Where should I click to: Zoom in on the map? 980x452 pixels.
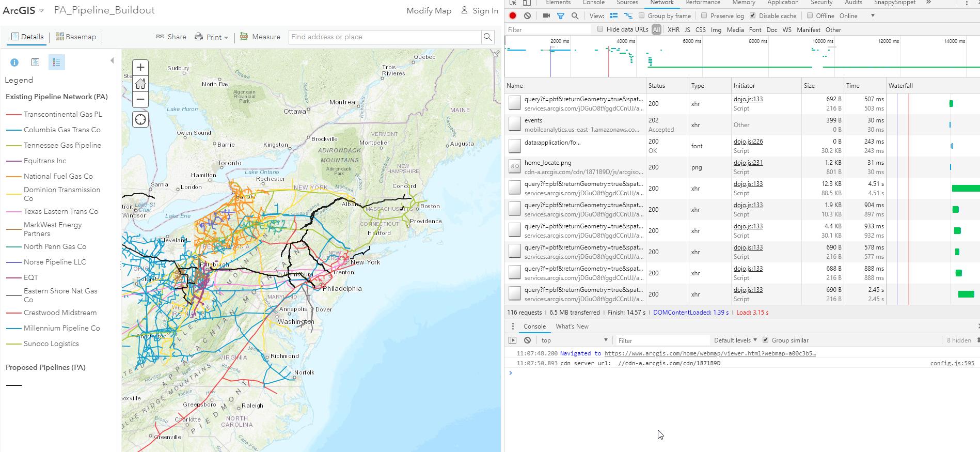pyautogui.click(x=140, y=68)
